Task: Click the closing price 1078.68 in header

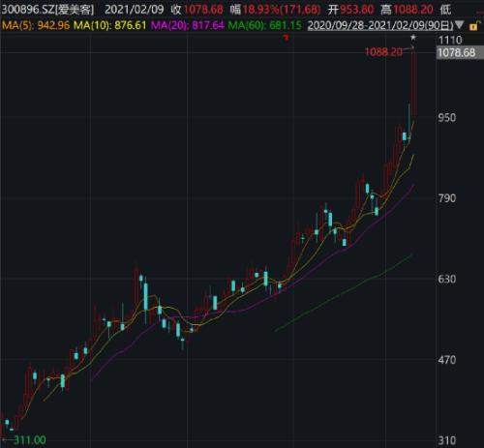Action: [203, 10]
